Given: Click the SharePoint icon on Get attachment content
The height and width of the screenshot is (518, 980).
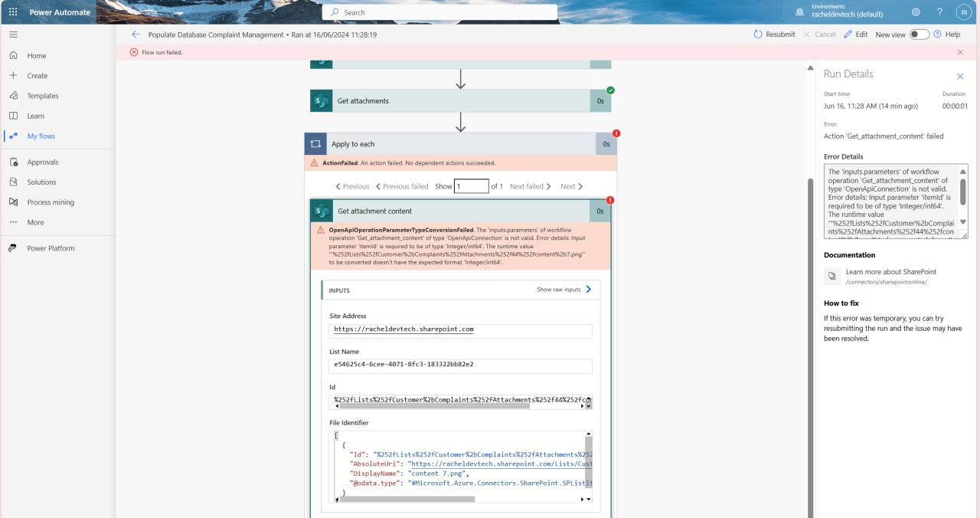Looking at the screenshot, I should (321, 211).
